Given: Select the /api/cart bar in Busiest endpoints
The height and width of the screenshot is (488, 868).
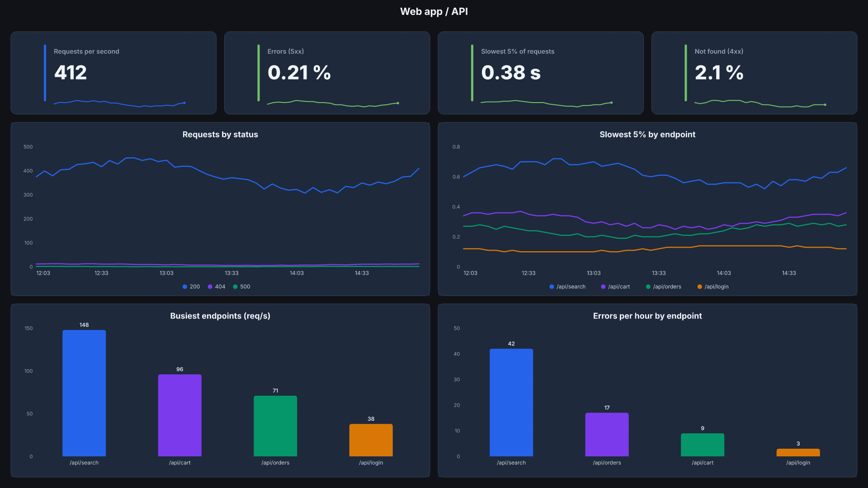Looking at the screenshot, I should (x=180, y=415).
